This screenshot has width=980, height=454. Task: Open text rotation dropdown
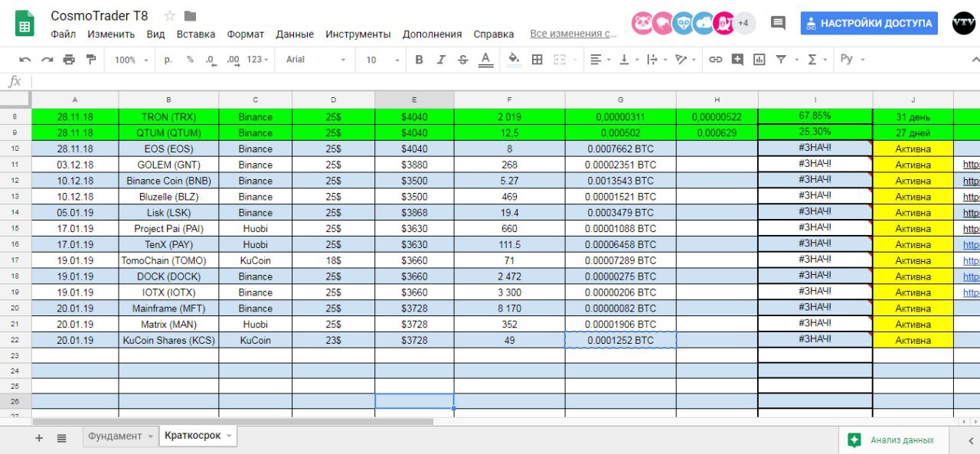tap(685, 60)
